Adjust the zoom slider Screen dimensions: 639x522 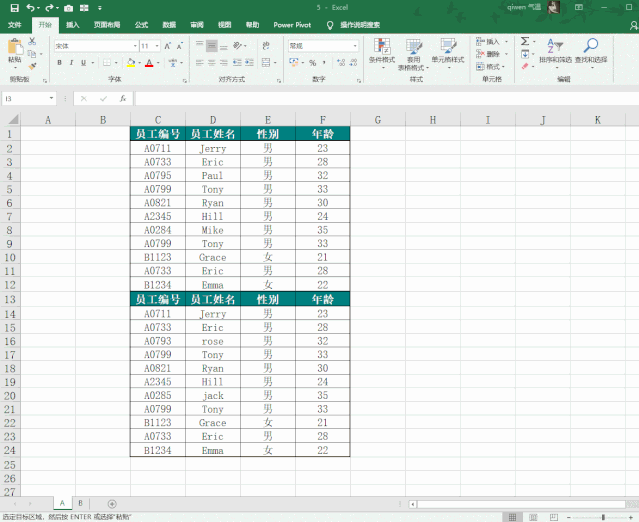(x=603, y=517)
